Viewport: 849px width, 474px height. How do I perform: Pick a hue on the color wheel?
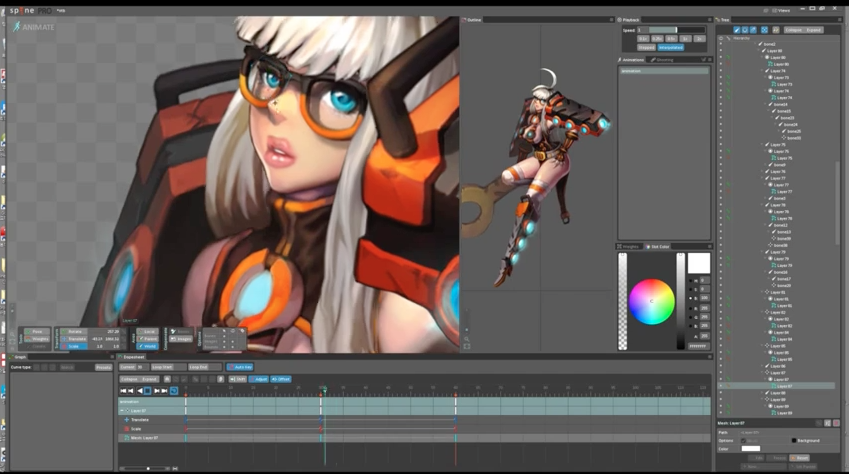pyautogui.click(x=651, y=302)
